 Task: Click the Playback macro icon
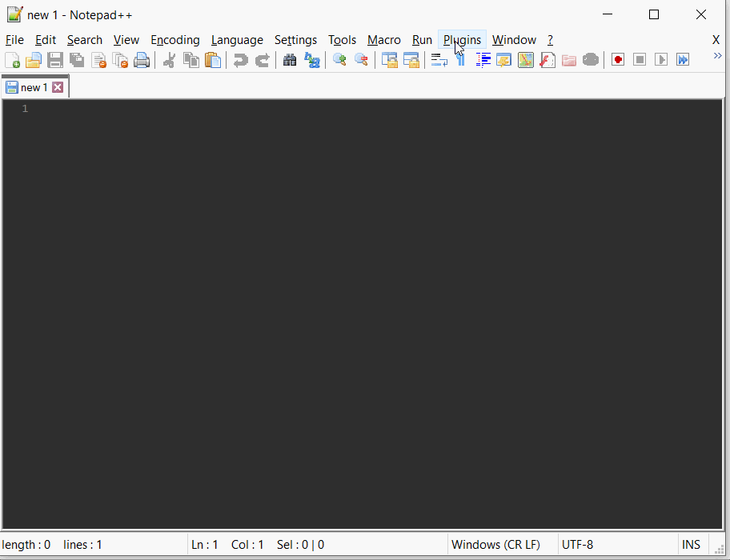pyautogui.click(x=660, y=59)
